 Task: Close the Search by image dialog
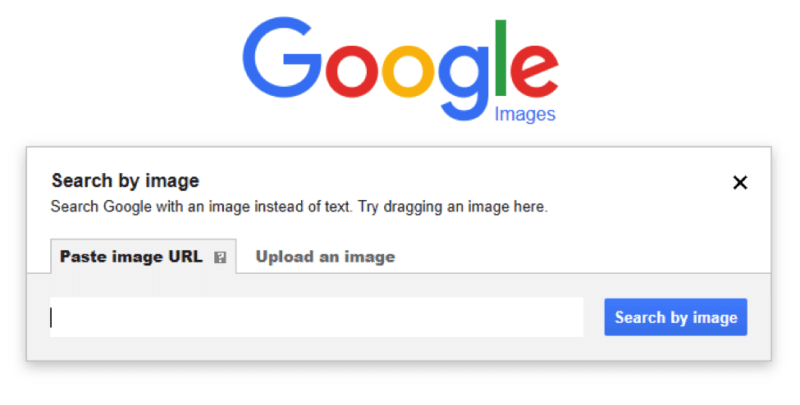[740, 182]
